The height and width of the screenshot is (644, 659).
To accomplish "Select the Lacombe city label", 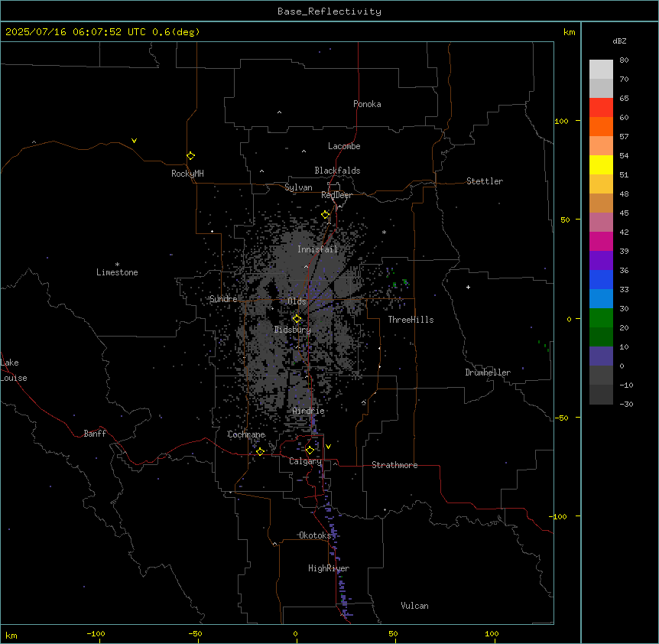I will point(344,146).
